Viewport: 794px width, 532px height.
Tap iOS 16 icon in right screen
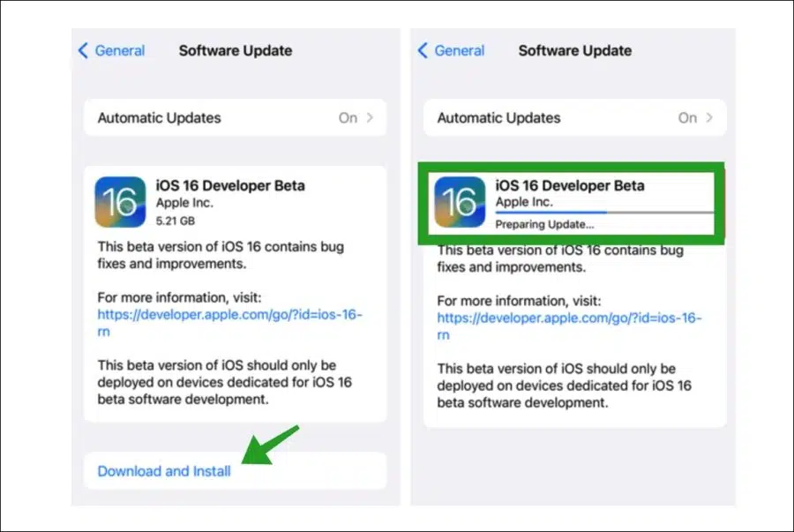coord(460,201)
